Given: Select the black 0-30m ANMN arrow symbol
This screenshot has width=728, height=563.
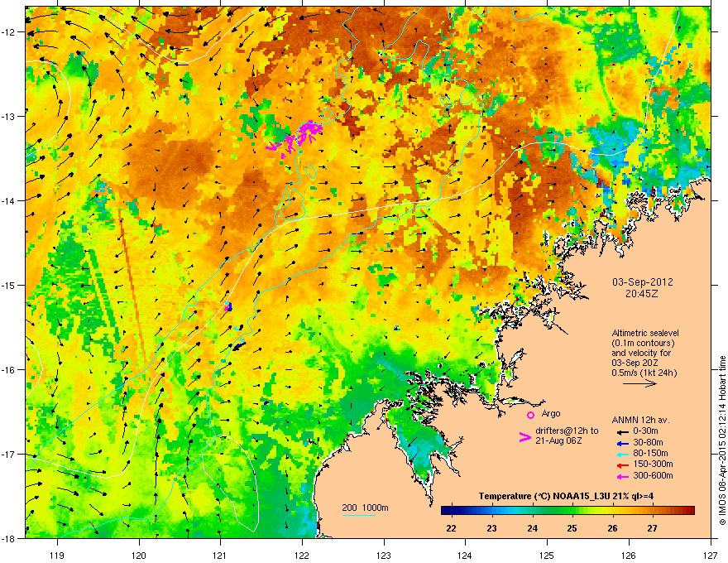Looking at the screenshot, I should point(623,431).
